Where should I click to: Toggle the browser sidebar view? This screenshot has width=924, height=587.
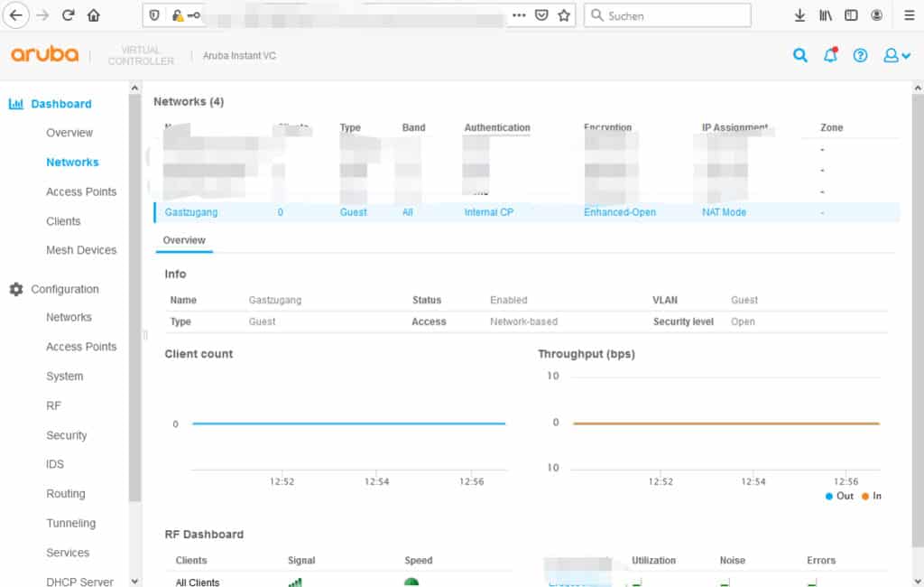(x=851, y=15)
